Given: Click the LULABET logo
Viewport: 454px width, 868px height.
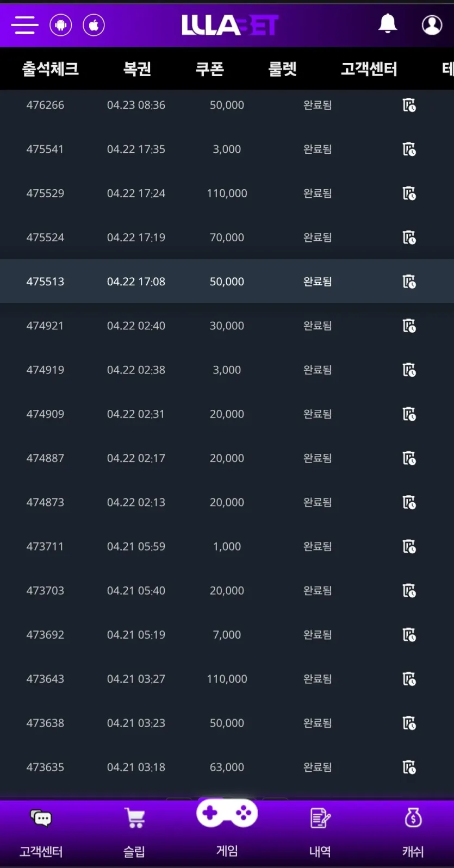Looking at the screenshot, I should [x=230, y=25].
